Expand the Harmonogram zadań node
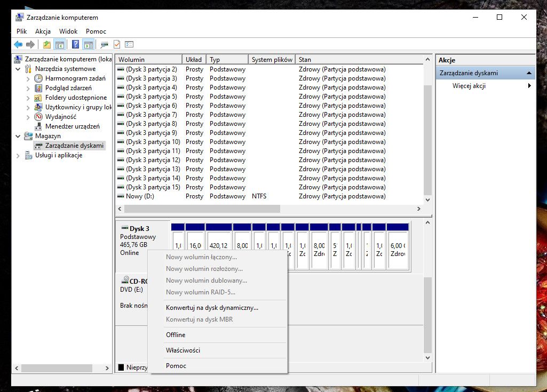The image size is (547, 392). pyautogui.click(x=28, y=79)
